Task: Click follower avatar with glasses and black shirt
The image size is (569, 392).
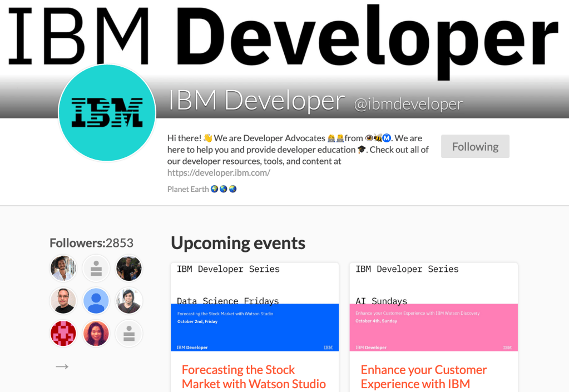Action: (63, 301)
